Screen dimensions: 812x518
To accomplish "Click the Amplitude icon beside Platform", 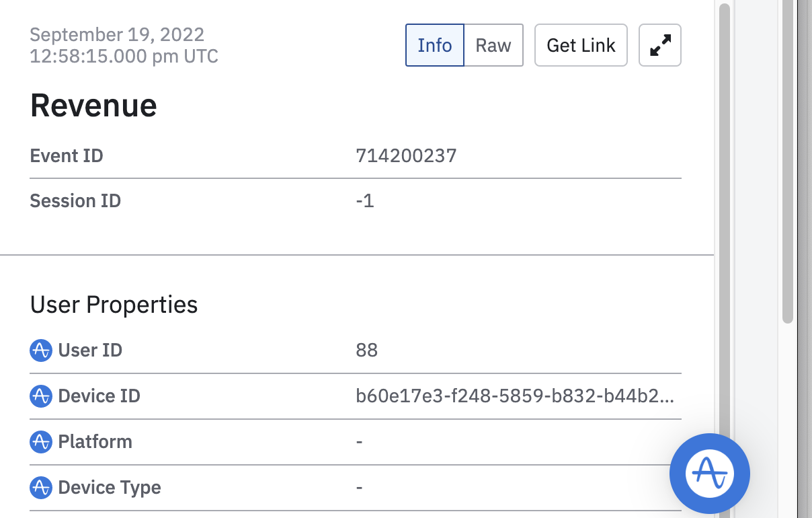I will (x=41, y=442).
